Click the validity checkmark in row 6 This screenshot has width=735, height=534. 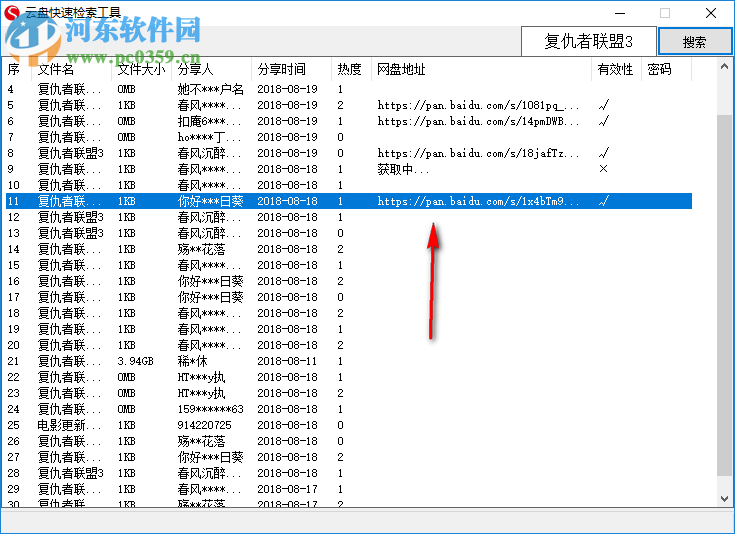604,121
